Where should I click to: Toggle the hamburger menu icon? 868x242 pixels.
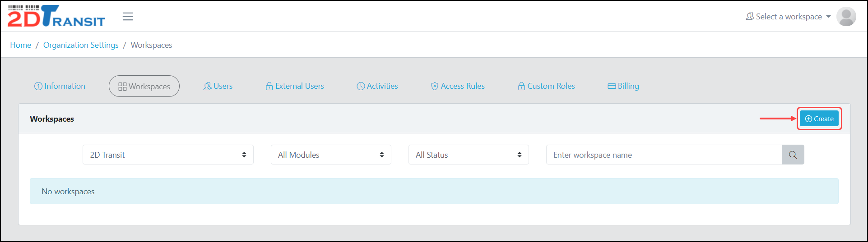(128, 17)
